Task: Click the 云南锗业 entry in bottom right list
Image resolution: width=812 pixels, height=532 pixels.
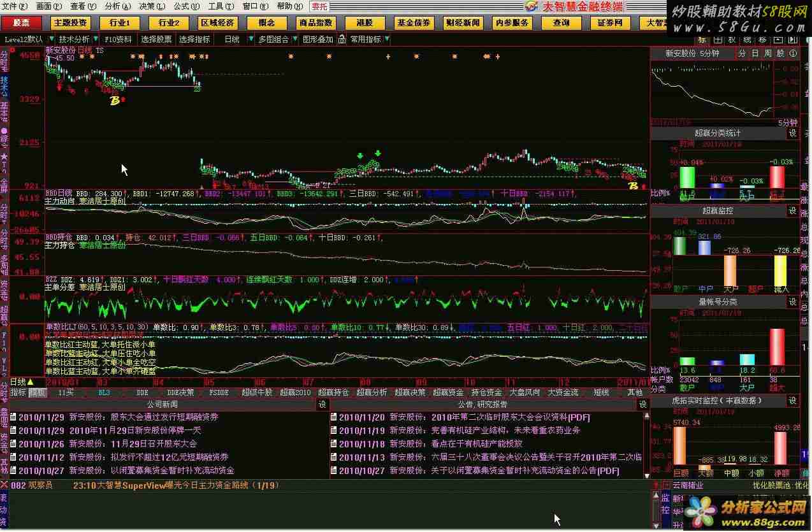Action: click(688, 485)
